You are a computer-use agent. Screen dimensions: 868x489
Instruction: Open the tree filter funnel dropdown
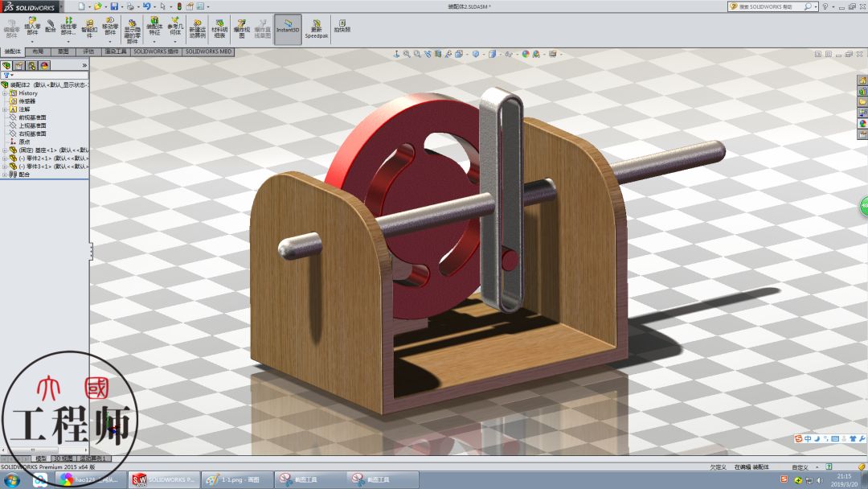(7, 75)
